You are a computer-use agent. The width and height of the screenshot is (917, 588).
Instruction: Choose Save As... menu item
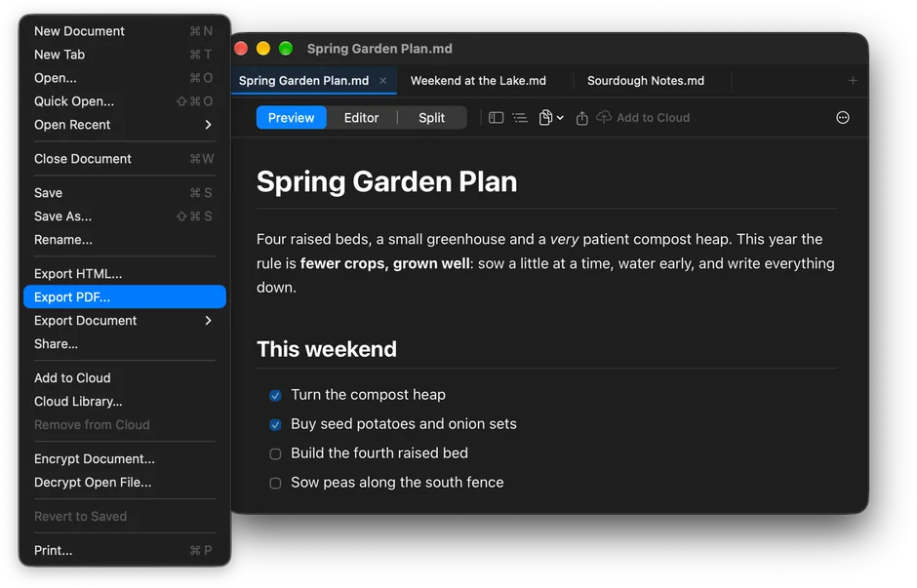point(125,216)
